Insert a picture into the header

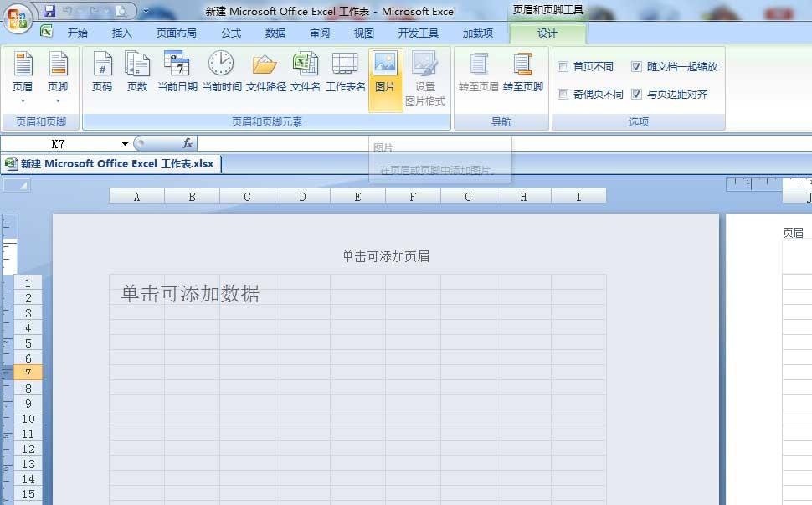(385, 73)
